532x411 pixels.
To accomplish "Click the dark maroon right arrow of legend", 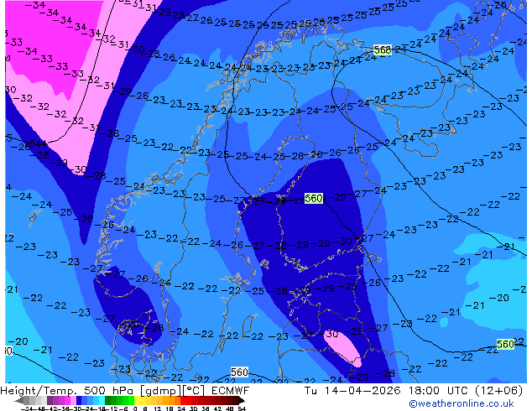I will tap(242, 400).
